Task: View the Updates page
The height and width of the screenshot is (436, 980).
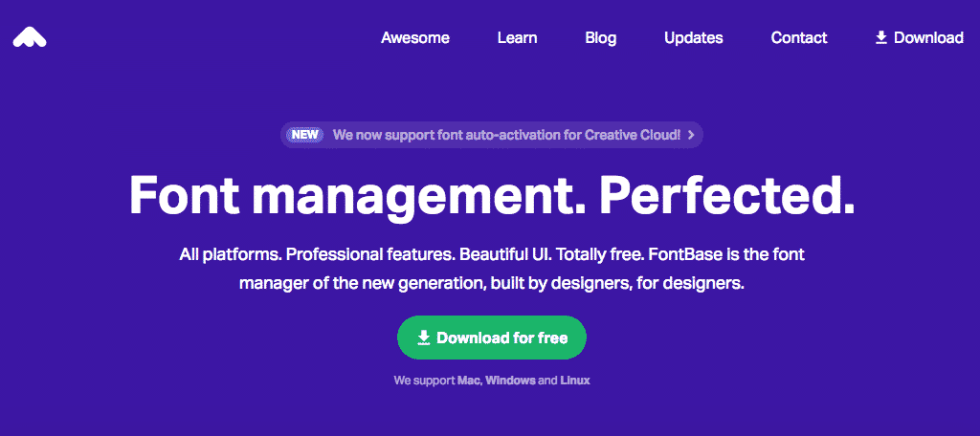Action: click(694, 38)
